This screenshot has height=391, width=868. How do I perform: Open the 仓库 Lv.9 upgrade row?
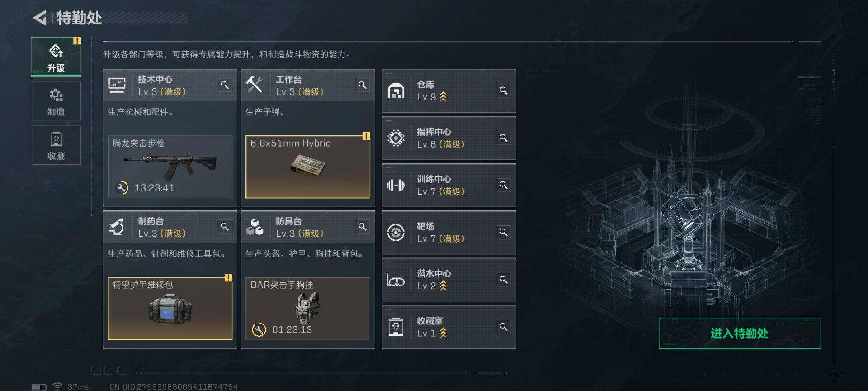click(449, 91)
